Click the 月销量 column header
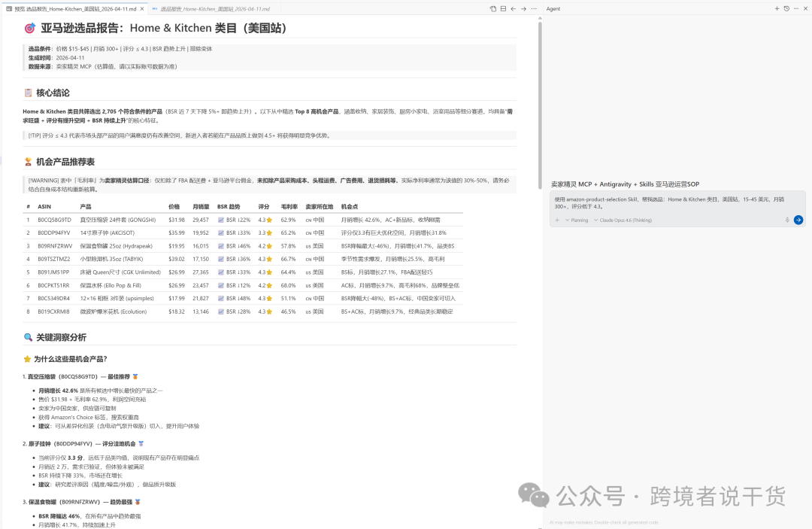Screen dimensions: 812x529 click(201, 207)
